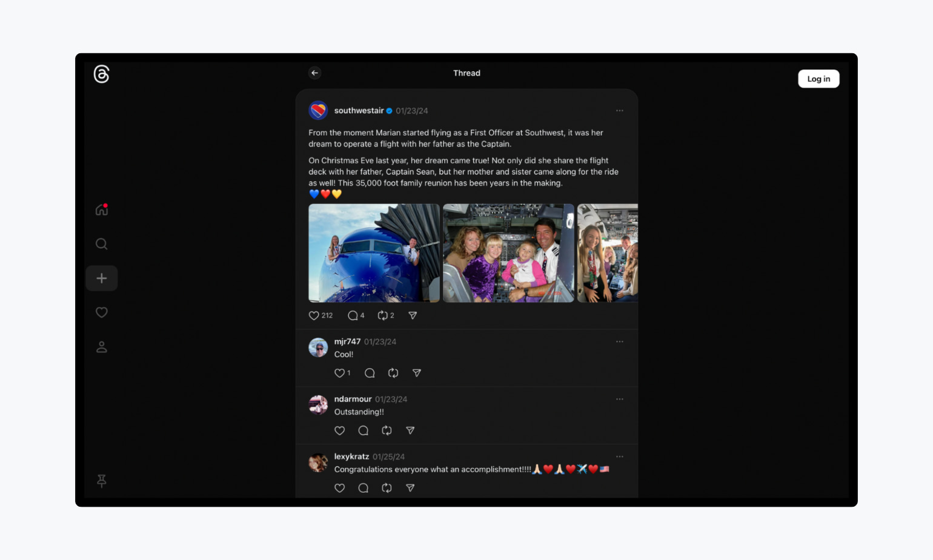
Task: Click the pin icon in sidebar
Action: pyautogui.click(x=101, y=481)
